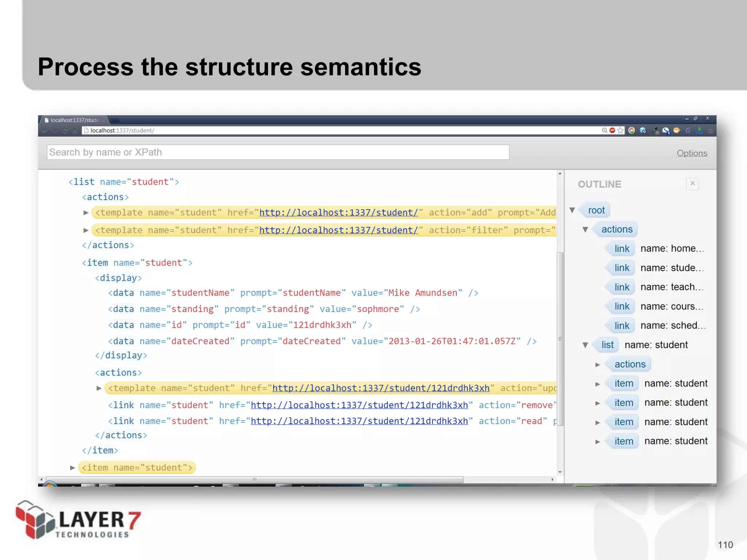This screenshot has height=560, width=747.
Task: Go back using the browser back arrow
Action: click(44, 131)
